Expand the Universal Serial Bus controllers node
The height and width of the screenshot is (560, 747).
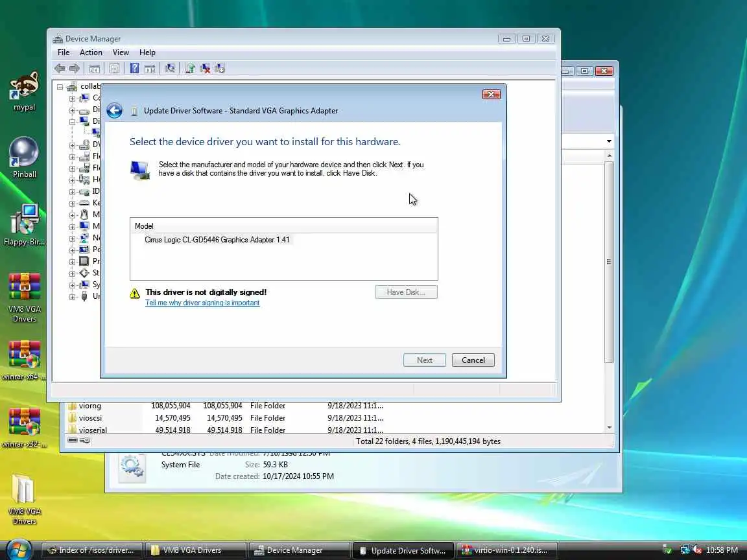point(73,297)
